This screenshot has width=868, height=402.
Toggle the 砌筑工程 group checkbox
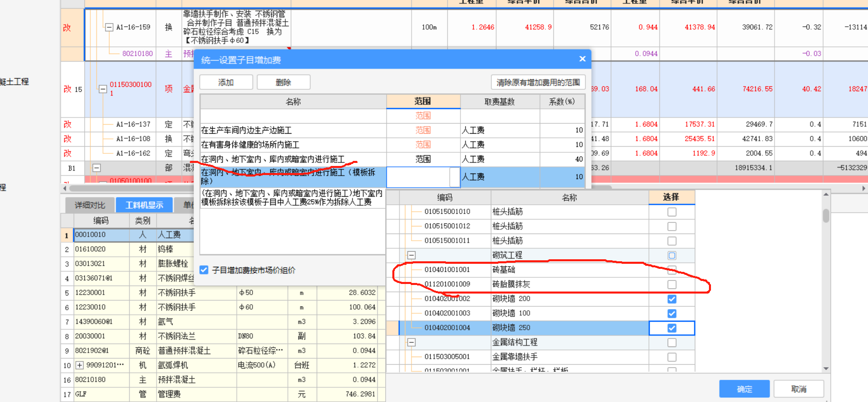coord(672,255)
